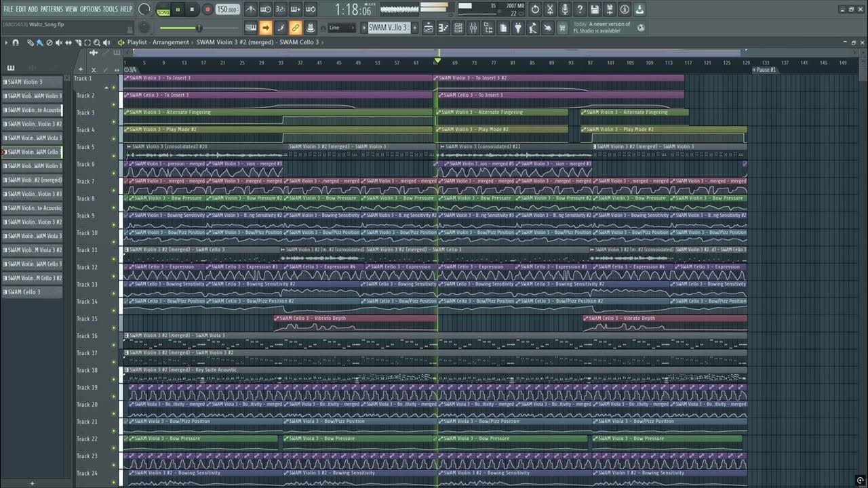
Task: Select the delete tool in playlist toolbar
Action: point(50,43)
